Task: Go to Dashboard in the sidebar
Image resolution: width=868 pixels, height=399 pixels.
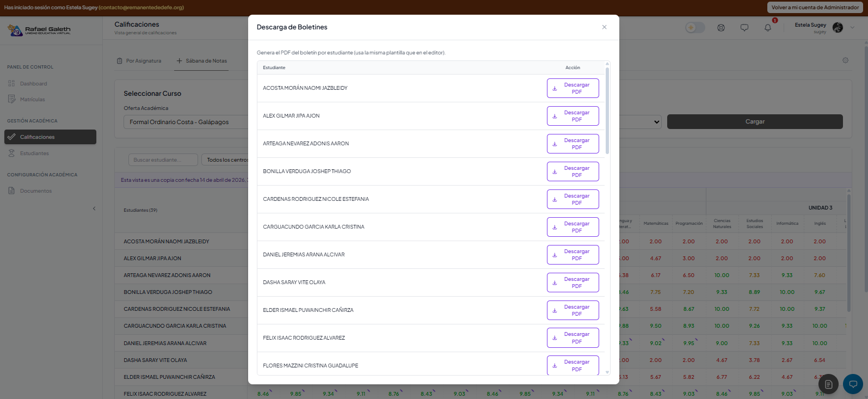Action: tap(33, 84)
